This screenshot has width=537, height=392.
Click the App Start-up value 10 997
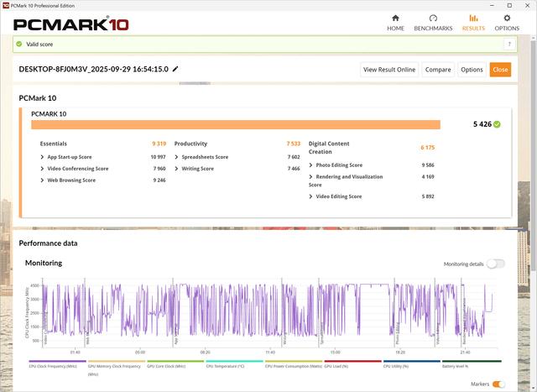159,157
